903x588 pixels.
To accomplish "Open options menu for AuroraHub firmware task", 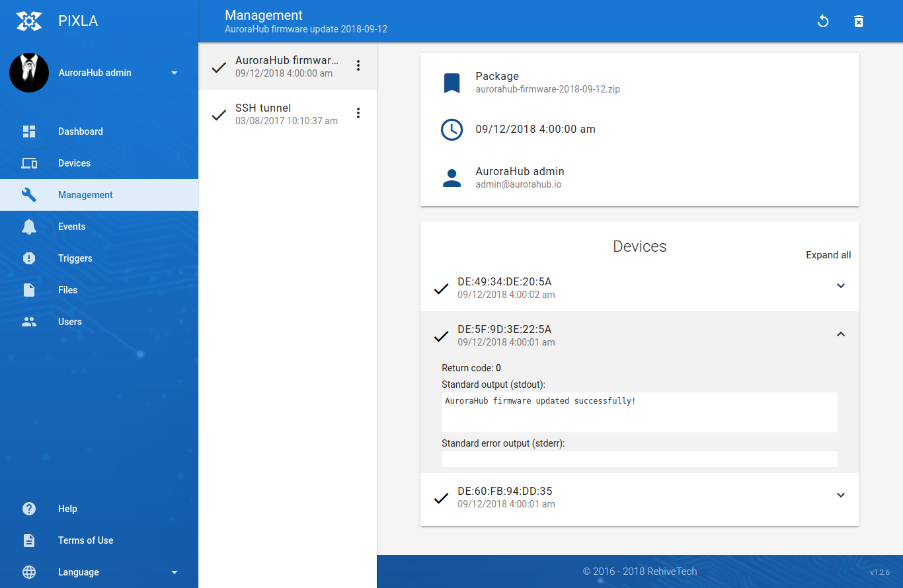I will (358, 65).
